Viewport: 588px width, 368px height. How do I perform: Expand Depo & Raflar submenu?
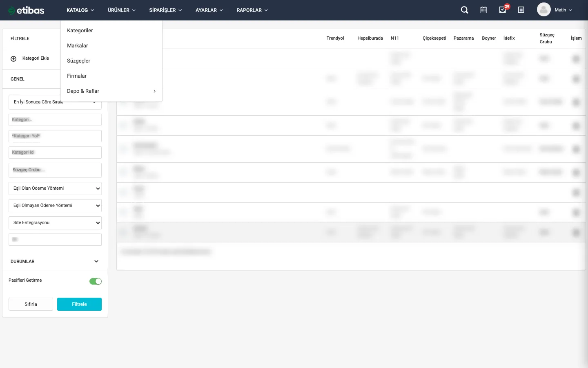point(111,91)
